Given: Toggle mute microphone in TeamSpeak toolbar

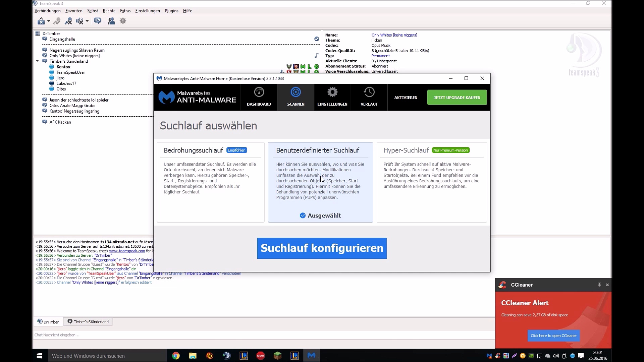Looking at the screenshot, I should pos(68,21).
